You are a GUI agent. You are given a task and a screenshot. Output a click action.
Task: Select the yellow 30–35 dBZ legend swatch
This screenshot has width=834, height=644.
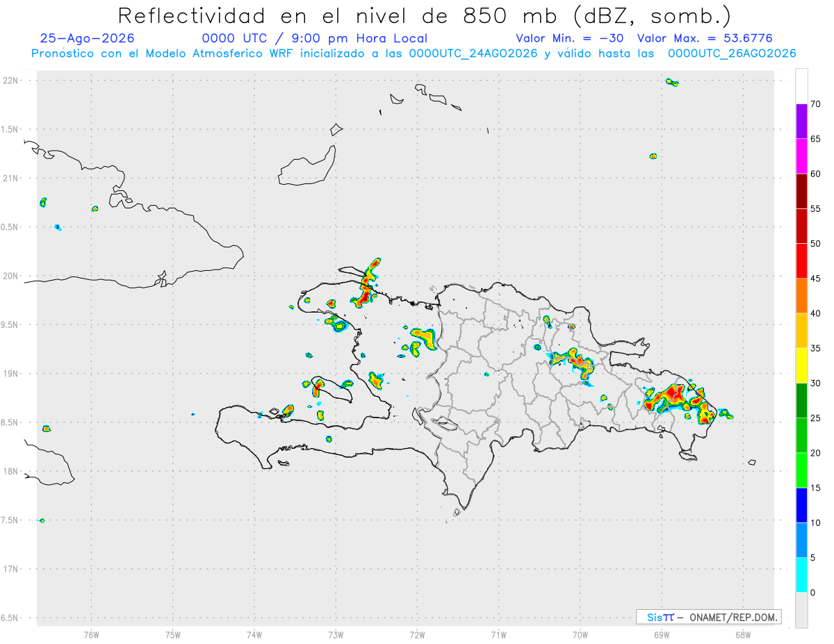[x=801, y=365]
